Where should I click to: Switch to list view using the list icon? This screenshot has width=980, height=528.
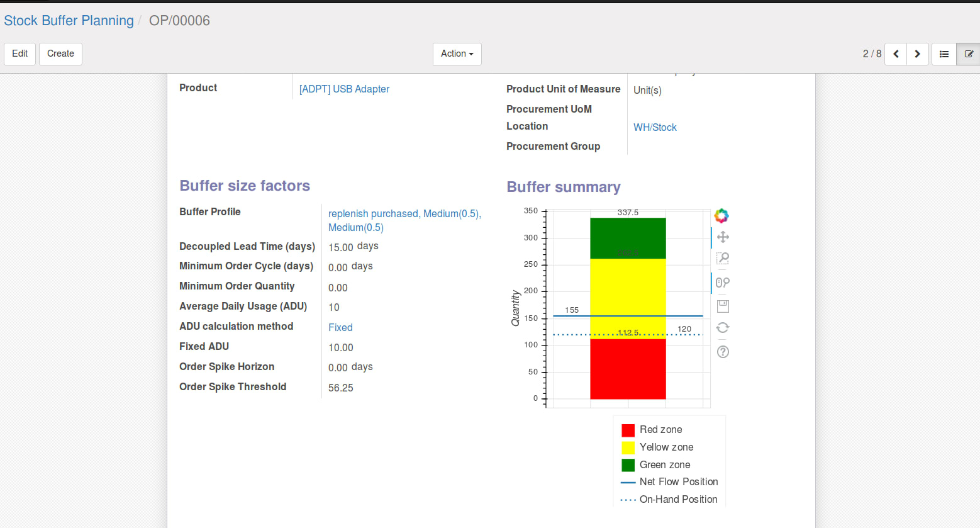(944, 53)
